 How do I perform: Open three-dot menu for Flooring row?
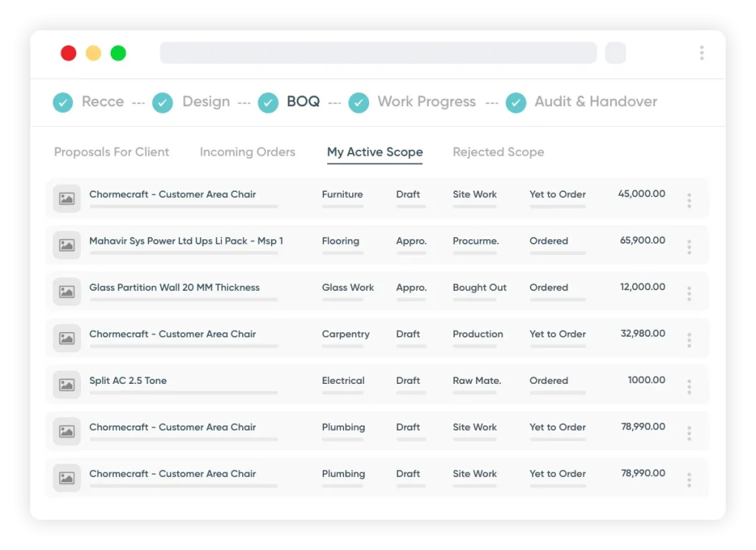(689, 247)
